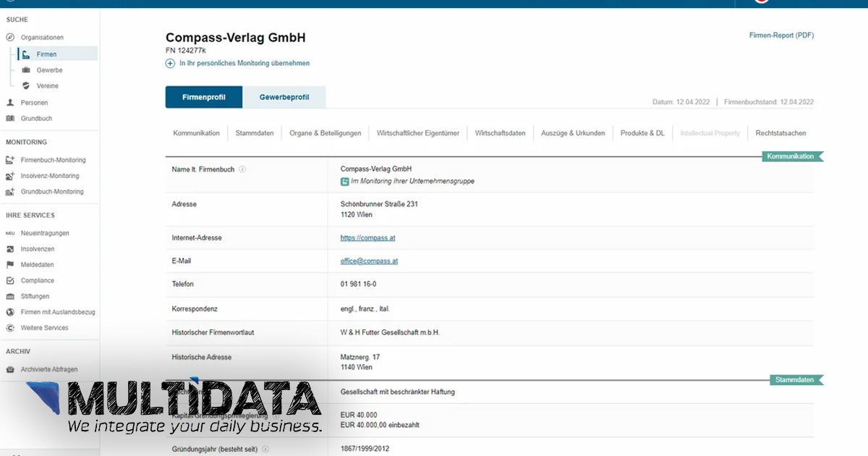Open Weitere Services in the sidebar

(x=44, y=328)
